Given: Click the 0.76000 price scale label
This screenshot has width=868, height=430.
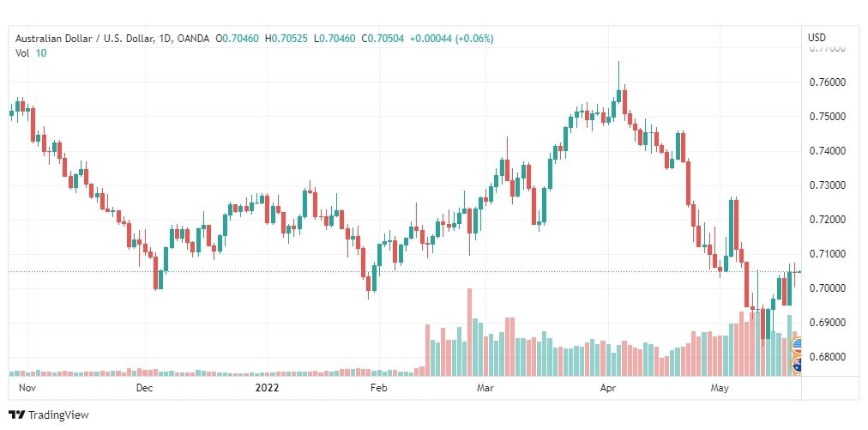Looking at the screenshot, I should point(828,82).
